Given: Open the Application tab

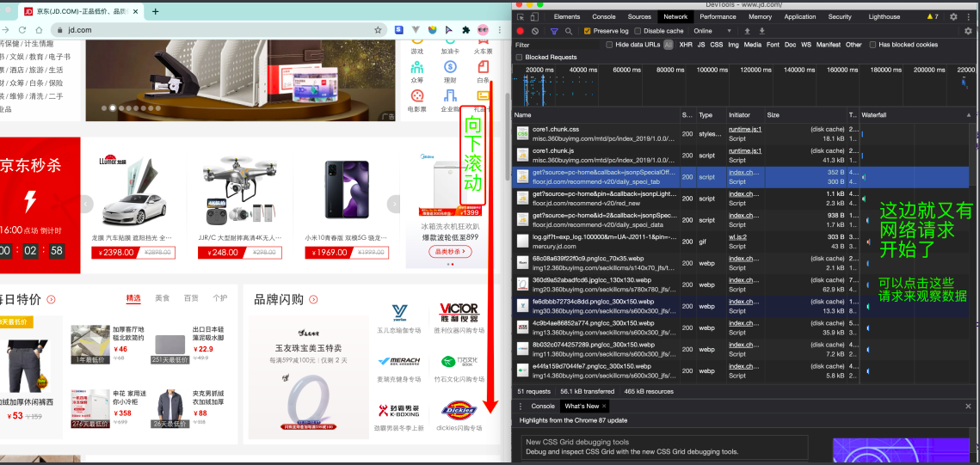Looking at the screenshot, I should (800, 17).
